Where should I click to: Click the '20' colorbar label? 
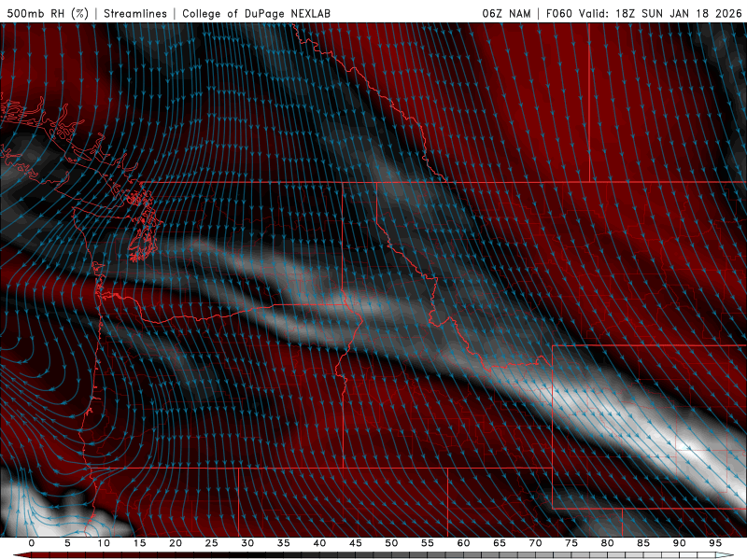point(176,543)
